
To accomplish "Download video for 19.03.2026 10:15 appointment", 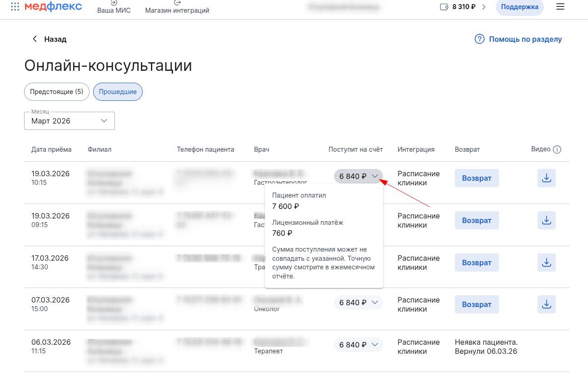I will click(x=546, y=178).
